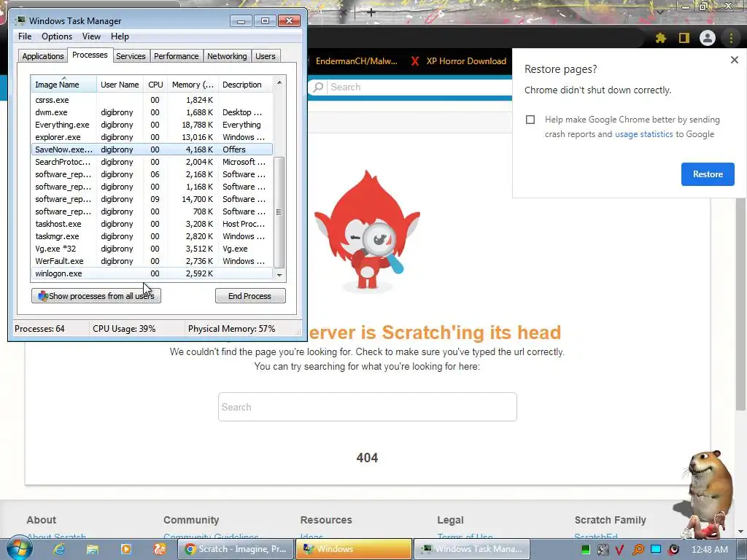This screenshot has height=560, width=747.
Task: Switch to the Services tab
Action: pos(131,56)
